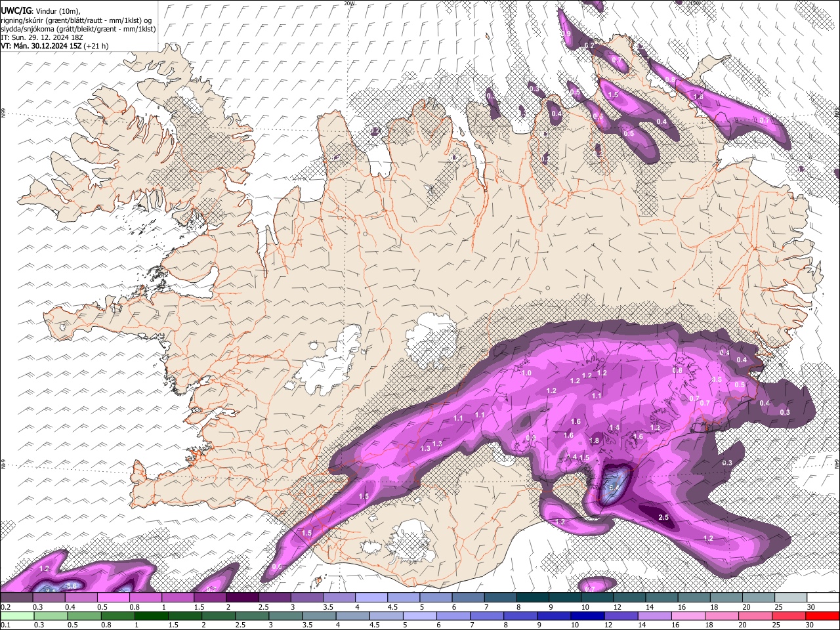
Task: Click the "Vindur (10m)" header text
Action: click(x=58, y=10)
